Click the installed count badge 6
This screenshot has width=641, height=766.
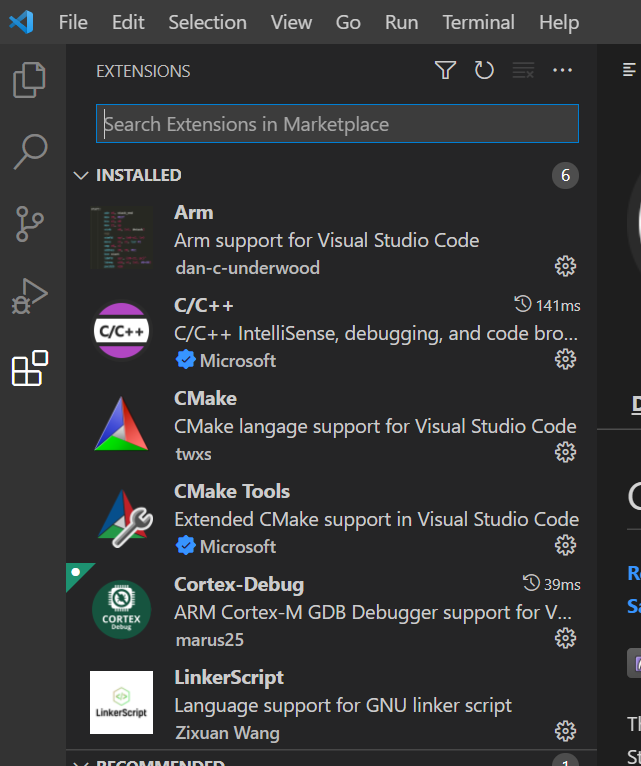pos(565,175)
